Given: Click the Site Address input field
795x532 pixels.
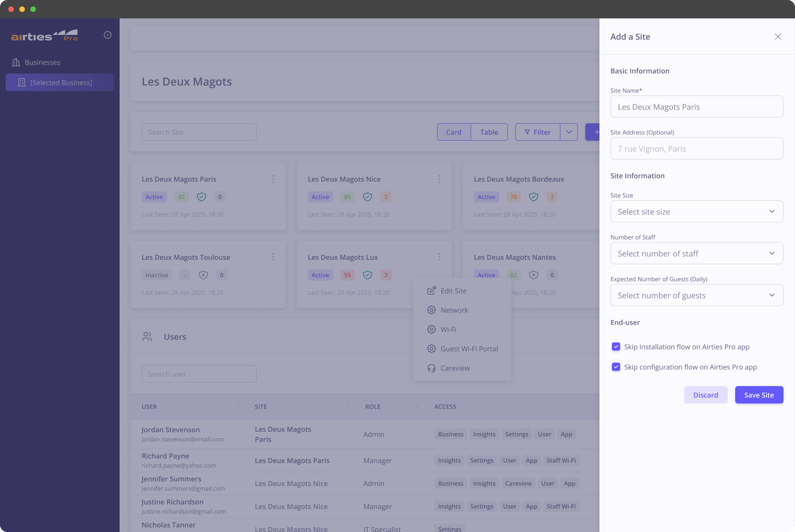Looking at the screenshot, I should (x=697, y=149).
